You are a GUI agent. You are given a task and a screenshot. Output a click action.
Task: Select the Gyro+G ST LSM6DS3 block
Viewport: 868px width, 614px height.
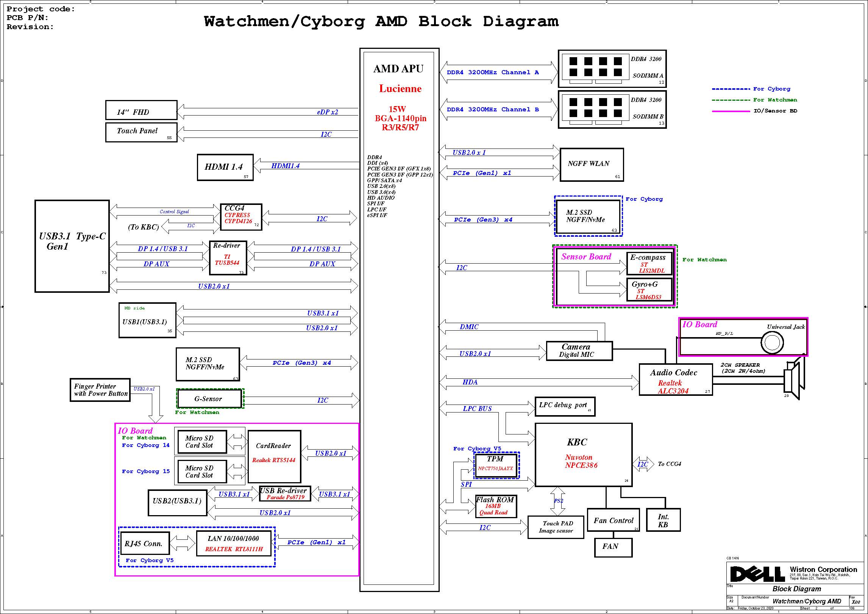click(x=649, y=290)
